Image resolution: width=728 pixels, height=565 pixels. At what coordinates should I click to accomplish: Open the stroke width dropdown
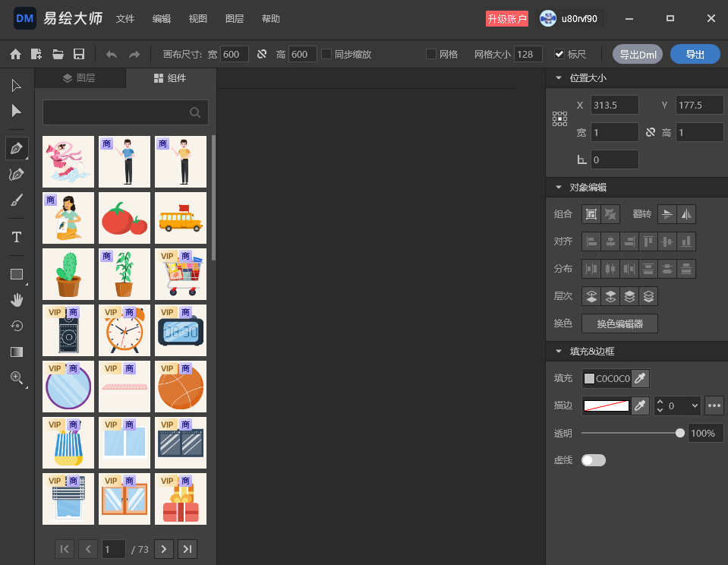click(695, 406)
